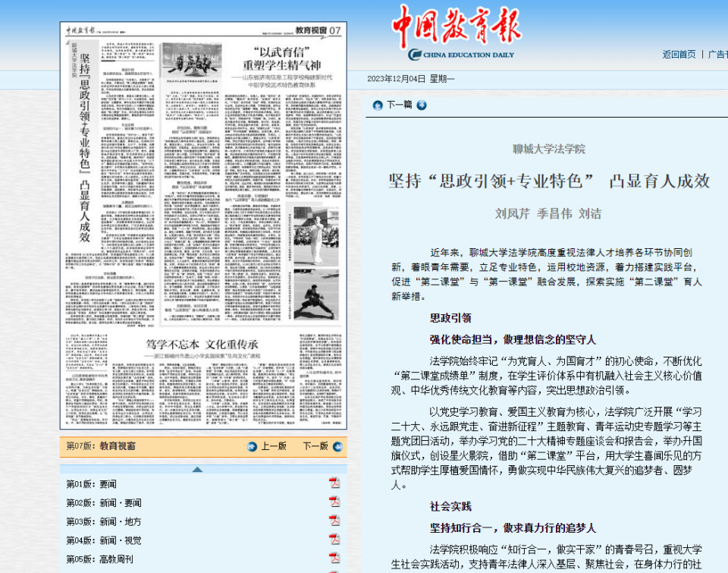Go to 下一版 next page link

pos(315,446)
